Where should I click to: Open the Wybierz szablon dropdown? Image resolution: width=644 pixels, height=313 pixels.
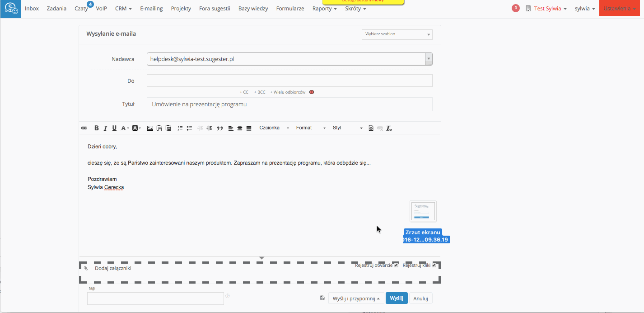tap(397, 34)
